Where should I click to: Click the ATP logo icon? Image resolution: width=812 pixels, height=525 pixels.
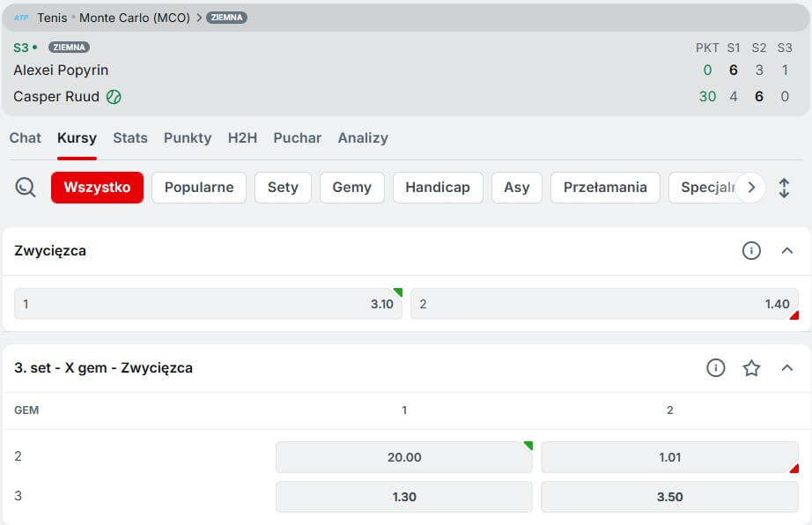(x=21, y=18)
